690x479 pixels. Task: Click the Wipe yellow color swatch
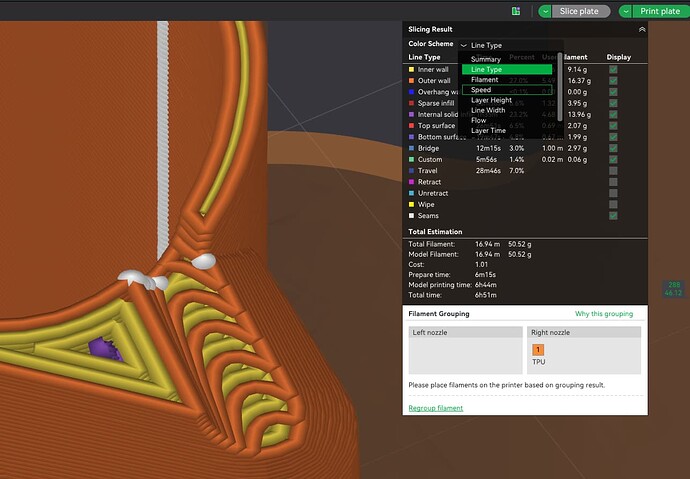tap(411, 205)
